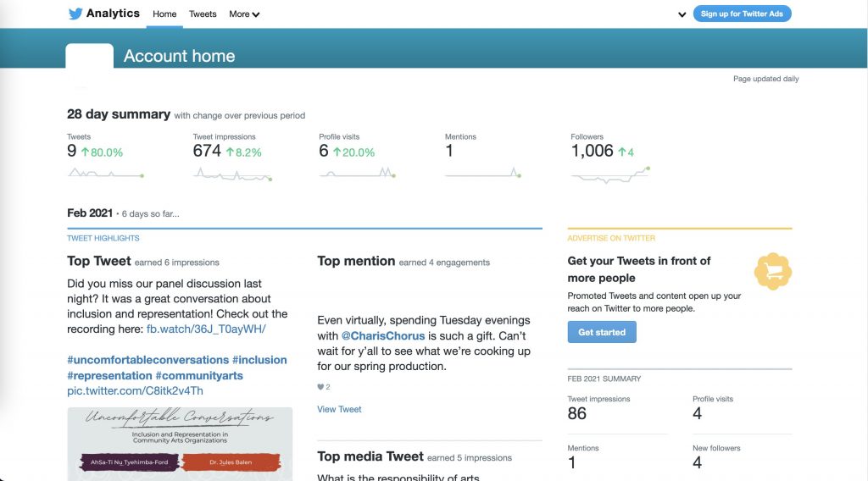Click Sign up for Twitter Ads
868x481 pixels.
point(742,14)
